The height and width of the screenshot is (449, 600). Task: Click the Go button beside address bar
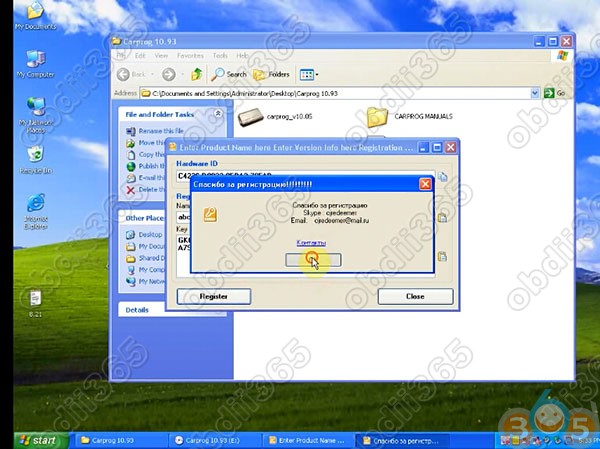point(554,93)
